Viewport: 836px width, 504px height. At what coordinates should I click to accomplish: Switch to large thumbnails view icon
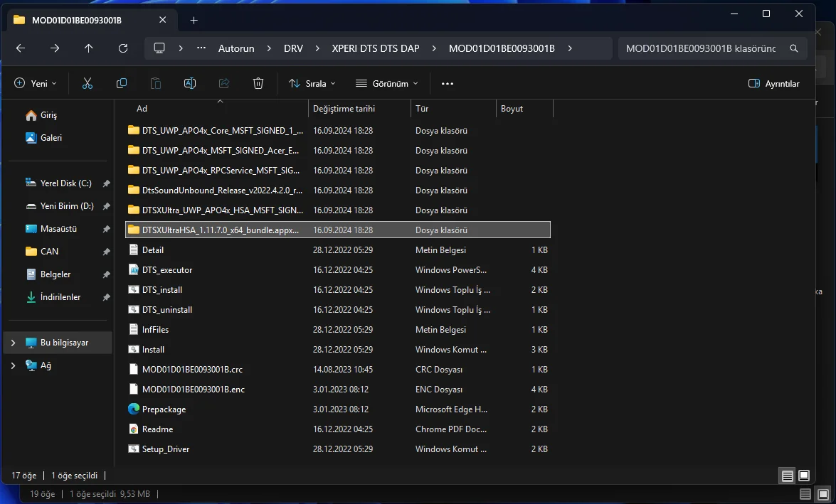coord(804,475)
